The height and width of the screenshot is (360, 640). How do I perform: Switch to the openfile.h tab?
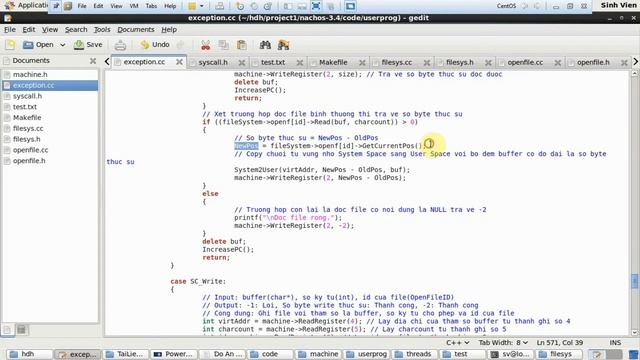pos(593,62)
